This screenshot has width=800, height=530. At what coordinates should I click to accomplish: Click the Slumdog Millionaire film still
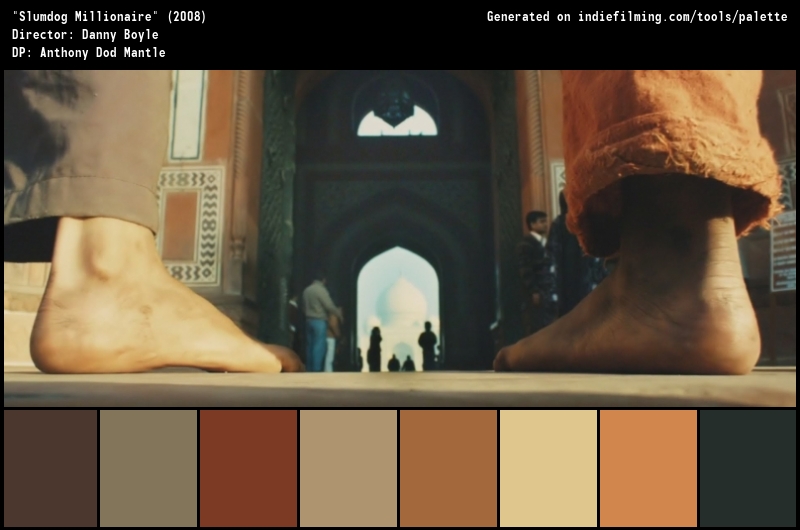(x=400, y=238)
